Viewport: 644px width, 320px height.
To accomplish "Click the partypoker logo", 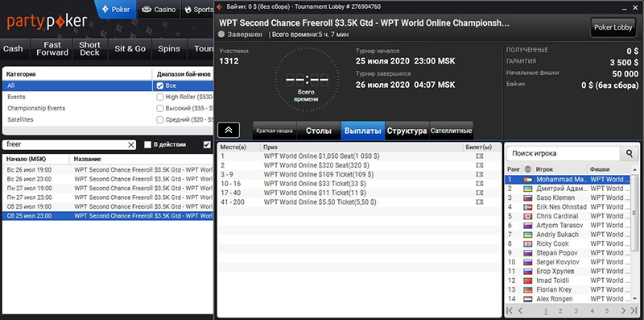I will click(x=47, y=22).
